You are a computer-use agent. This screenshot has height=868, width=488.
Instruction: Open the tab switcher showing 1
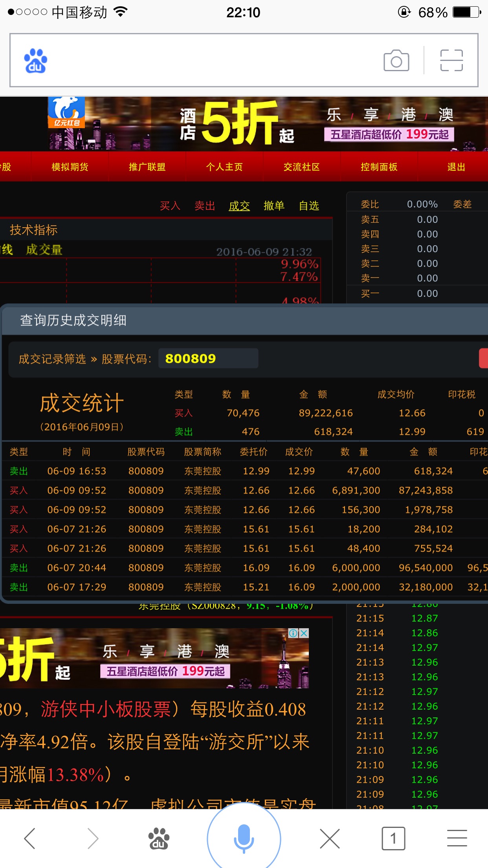point(393,839)
